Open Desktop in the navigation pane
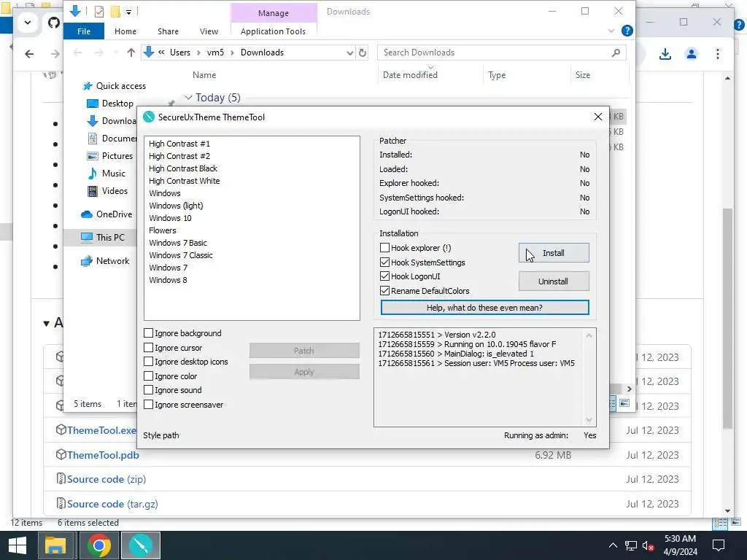Viewport: 747px width, 560px height. point(111,104)
